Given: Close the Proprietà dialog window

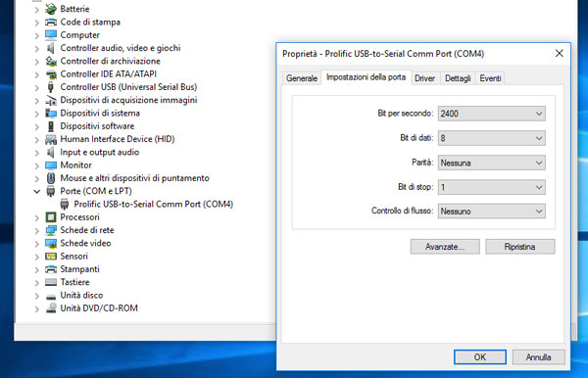Looking at the screenshot, I should click(560, 54).
